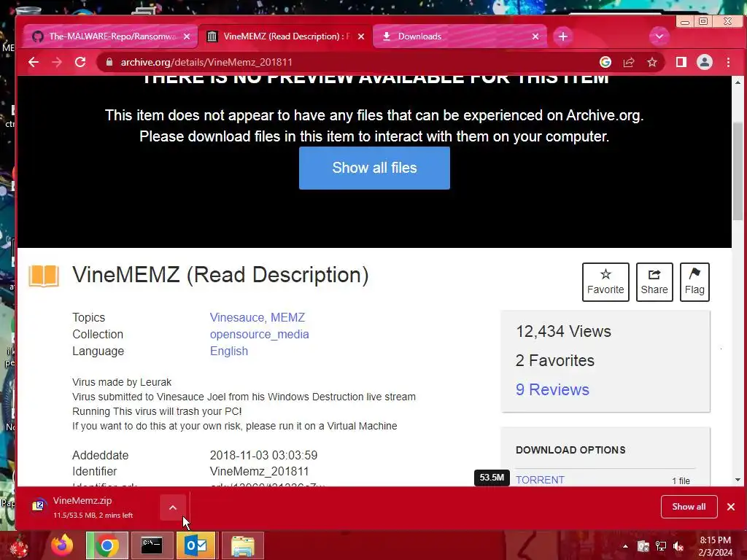Share the VineMEMZ item

[x=654, y=282]
